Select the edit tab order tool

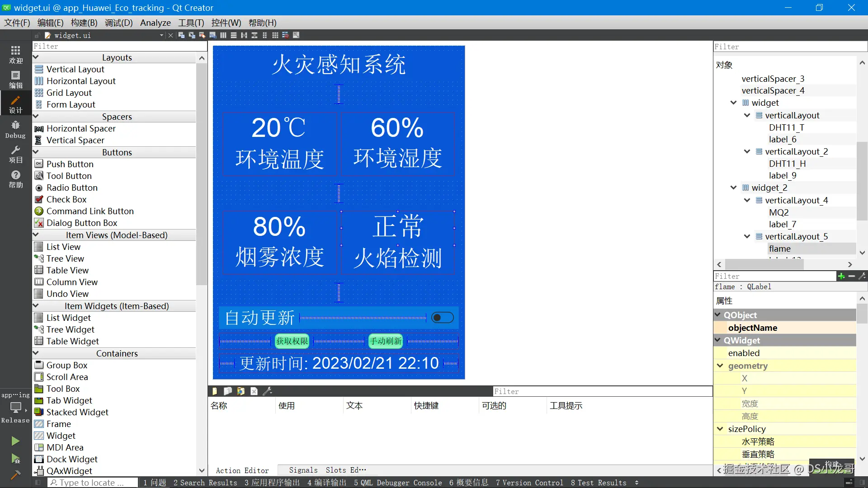[212, 35]
